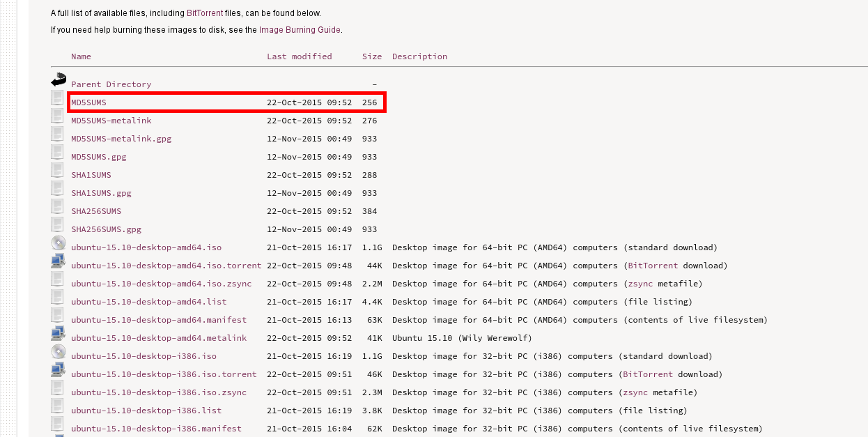Click the computer icon beside amd64.iso.torrent
868x437 pixels.
click(x=58, y=262)
